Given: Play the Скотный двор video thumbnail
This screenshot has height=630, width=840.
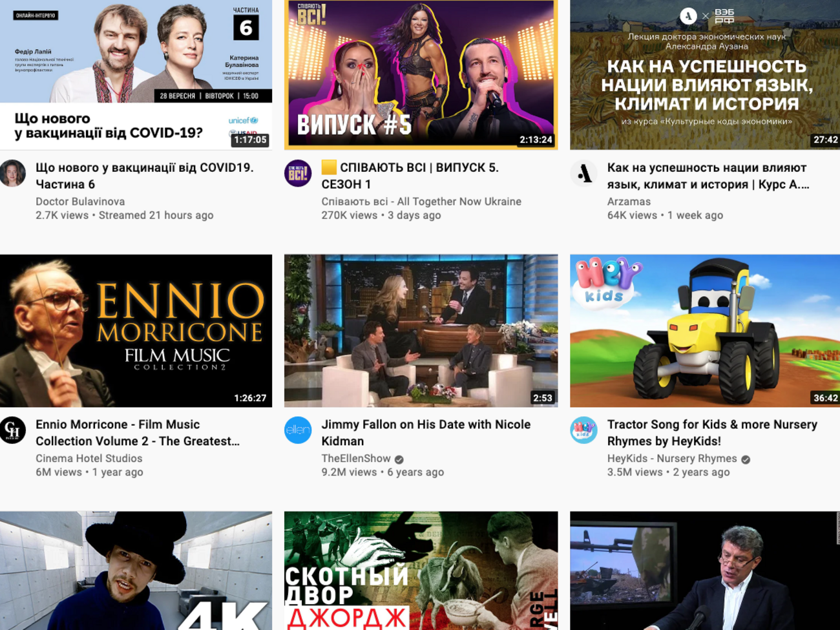Looking at the screenshot, I should pos(421,570).
